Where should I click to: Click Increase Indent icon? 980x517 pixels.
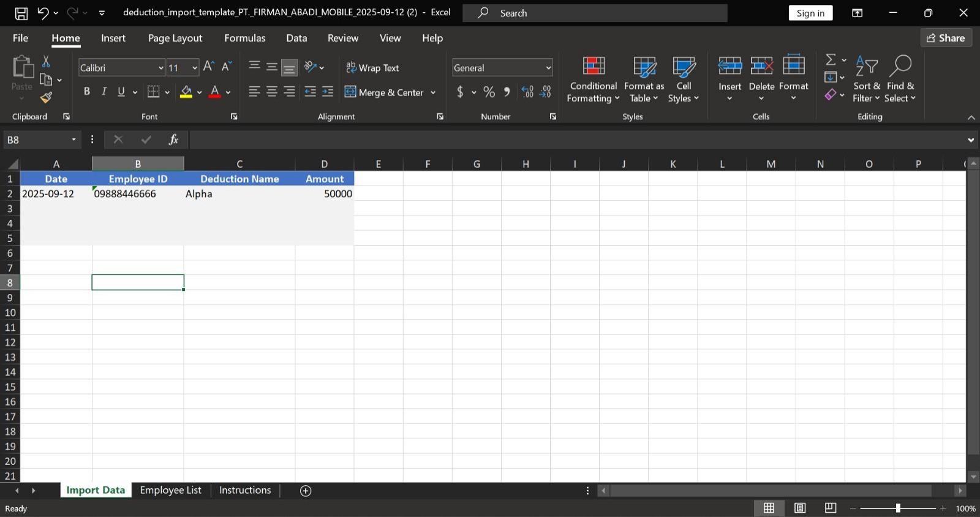tap(328, 92)
